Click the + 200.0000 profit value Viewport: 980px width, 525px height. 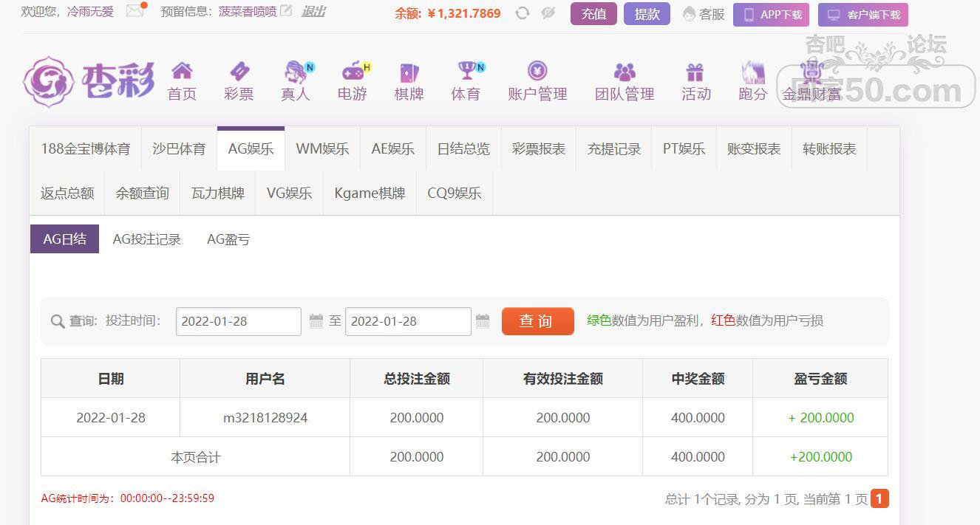821,418
